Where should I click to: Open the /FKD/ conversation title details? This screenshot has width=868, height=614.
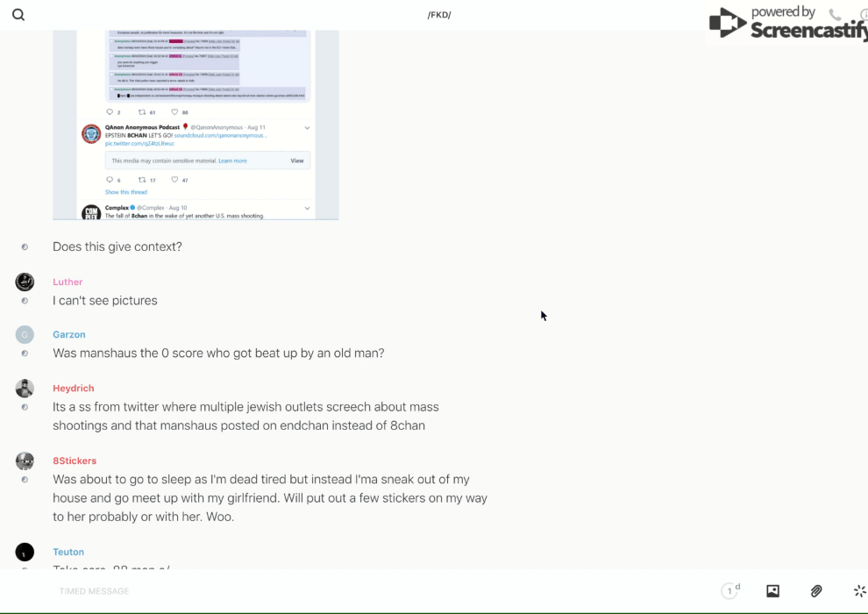click(439, 15)
